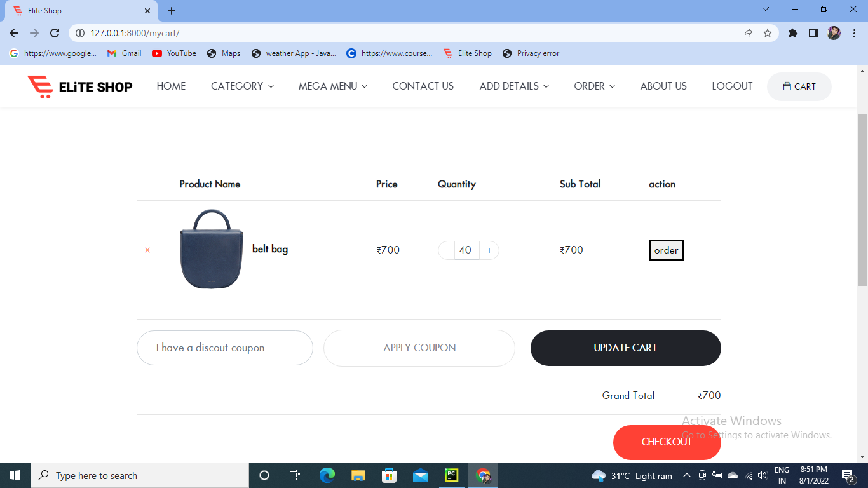Show hidden system tray icons

pos(687,476)
